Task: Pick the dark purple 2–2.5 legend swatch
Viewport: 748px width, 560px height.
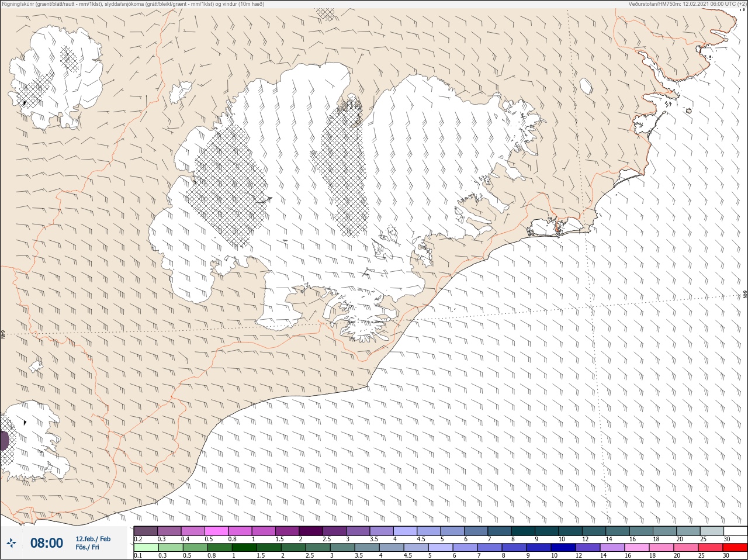Action: pyautogui.click(x=311, y=531)
